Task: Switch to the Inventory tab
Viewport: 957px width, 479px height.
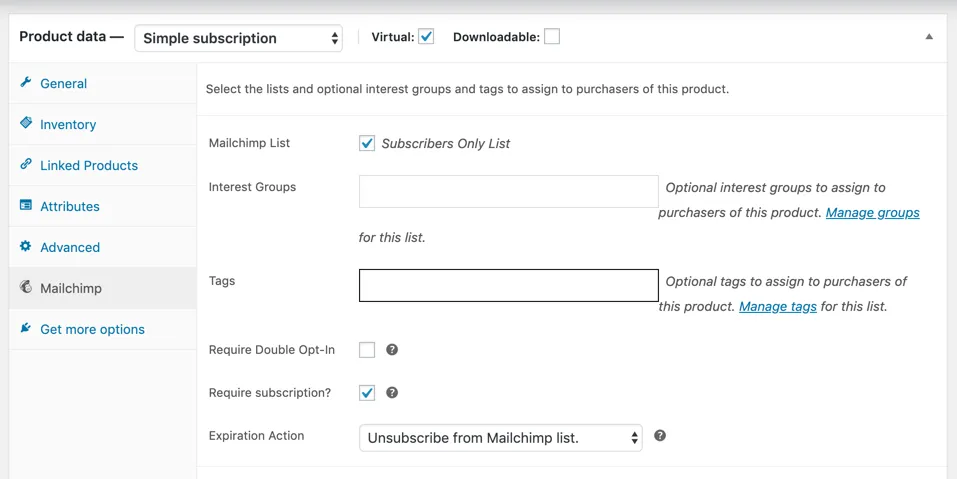Action: 103,124
